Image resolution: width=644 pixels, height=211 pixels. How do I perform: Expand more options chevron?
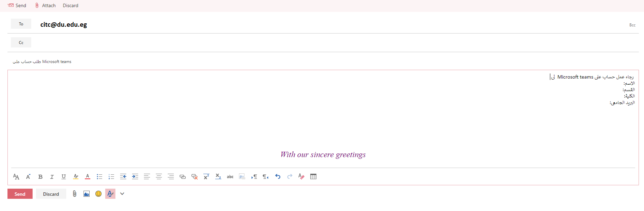122,194
